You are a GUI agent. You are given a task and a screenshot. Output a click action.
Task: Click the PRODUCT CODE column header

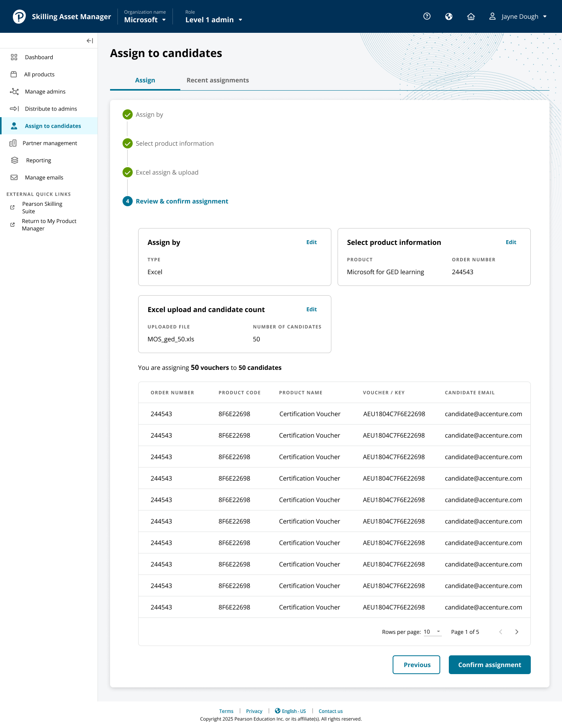[240, 393]
